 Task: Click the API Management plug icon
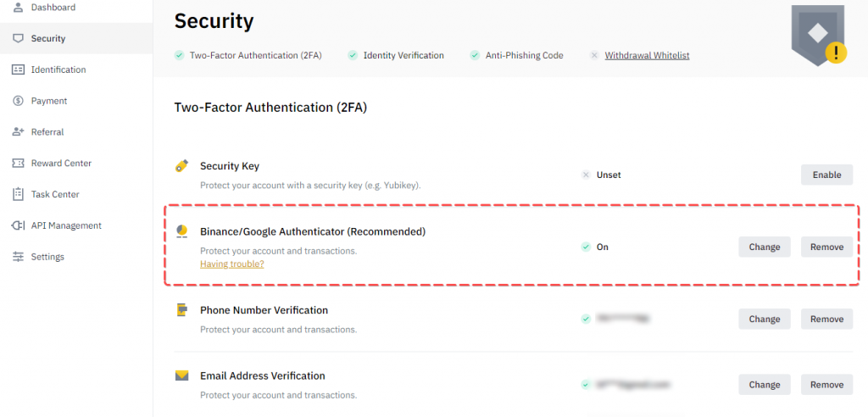[x=19, y=225]
